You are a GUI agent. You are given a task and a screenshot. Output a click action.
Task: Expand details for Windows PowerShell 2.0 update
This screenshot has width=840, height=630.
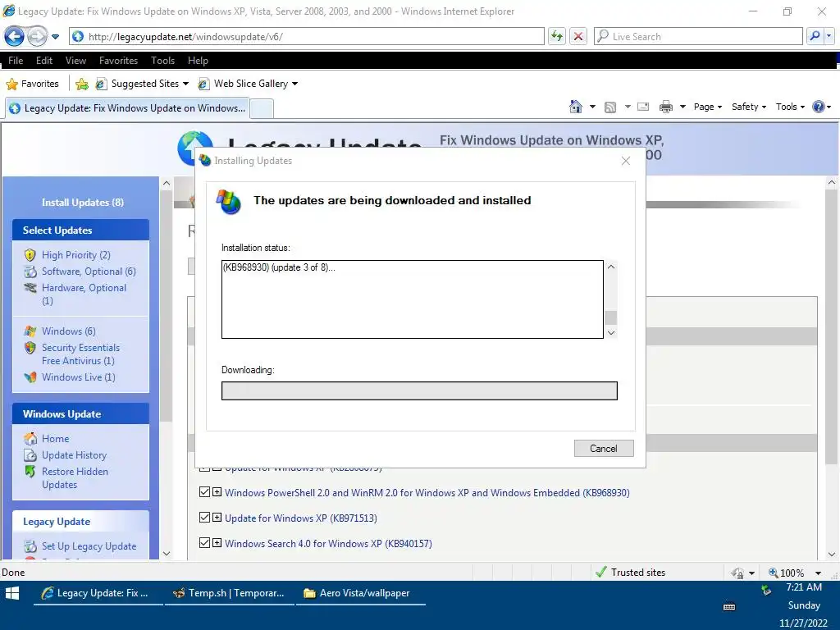pos(217,492)
